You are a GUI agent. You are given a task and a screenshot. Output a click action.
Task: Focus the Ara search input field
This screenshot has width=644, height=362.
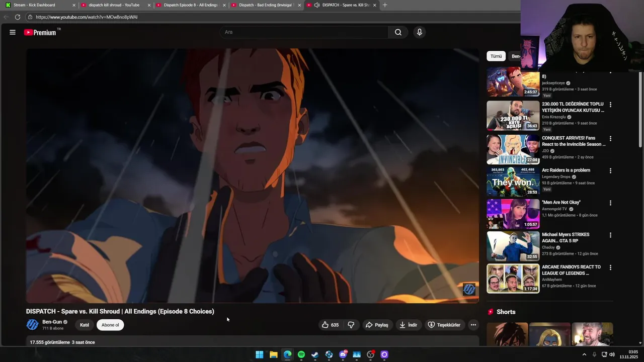point(304,32)
